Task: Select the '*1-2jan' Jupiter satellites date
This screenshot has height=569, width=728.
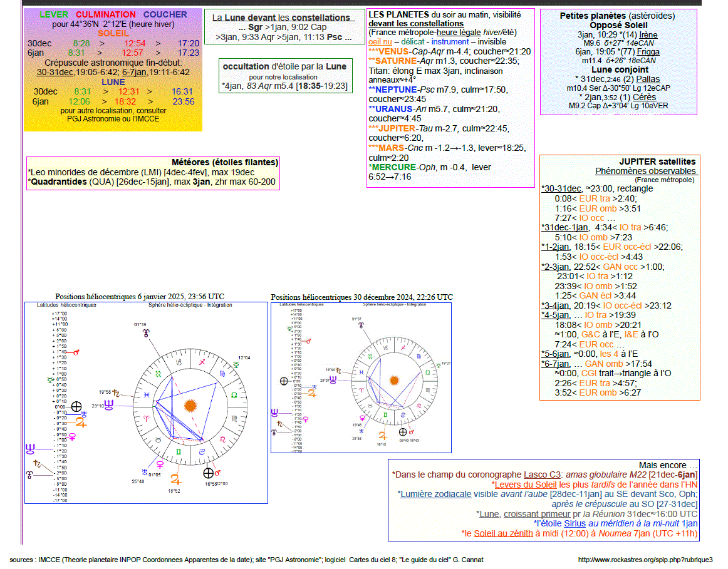Action: [x=555, y=247]
